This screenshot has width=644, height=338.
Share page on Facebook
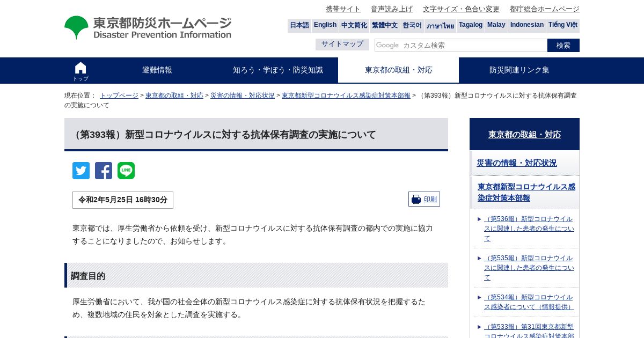(104, 171)
